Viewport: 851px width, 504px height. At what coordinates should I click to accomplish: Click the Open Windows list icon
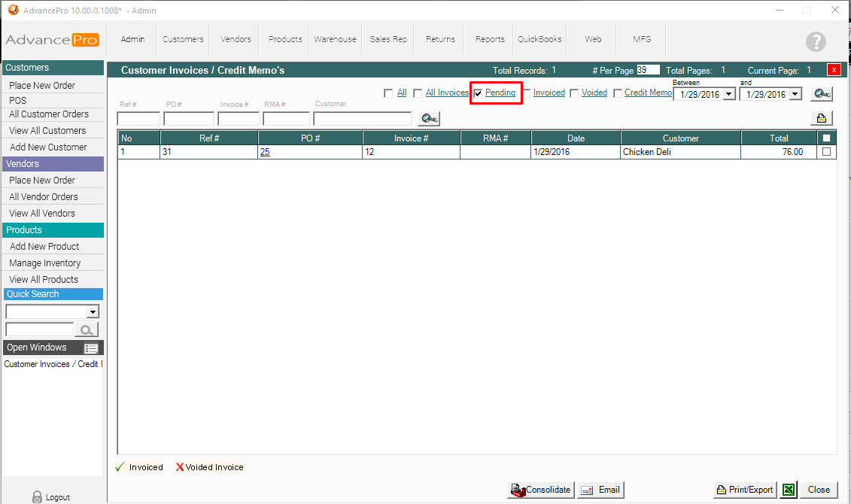coord(91,348)
